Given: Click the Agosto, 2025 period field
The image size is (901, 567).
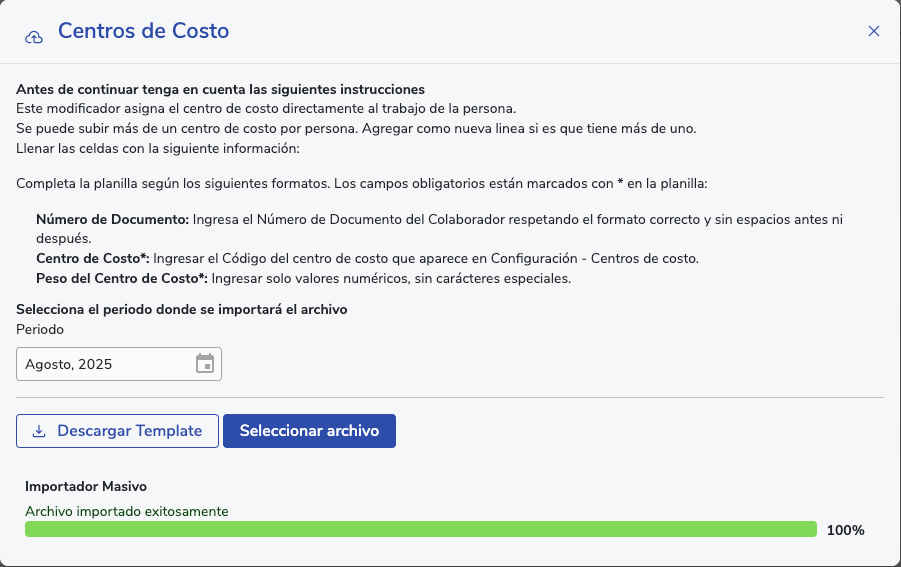Looking at the screenshot, I should (x=105, y=364).
